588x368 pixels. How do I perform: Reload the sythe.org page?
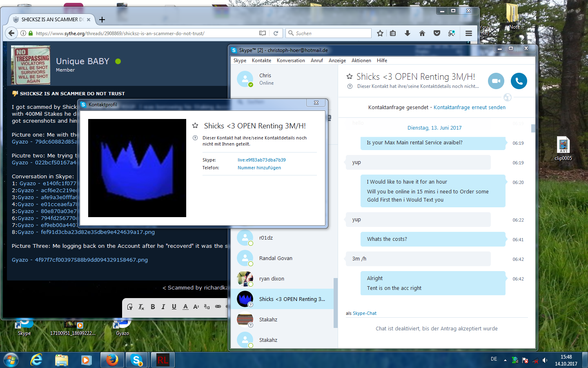coord(276,33)
